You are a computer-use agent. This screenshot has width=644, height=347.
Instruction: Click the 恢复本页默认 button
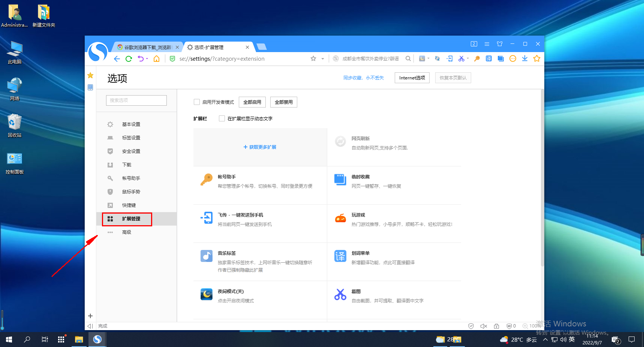(x=453, y=78)
